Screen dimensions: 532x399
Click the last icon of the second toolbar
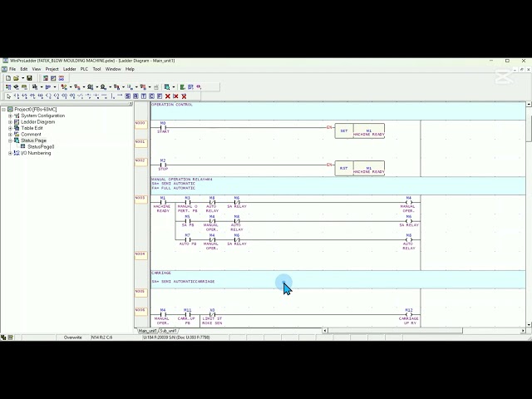click(x=199, y=87)
